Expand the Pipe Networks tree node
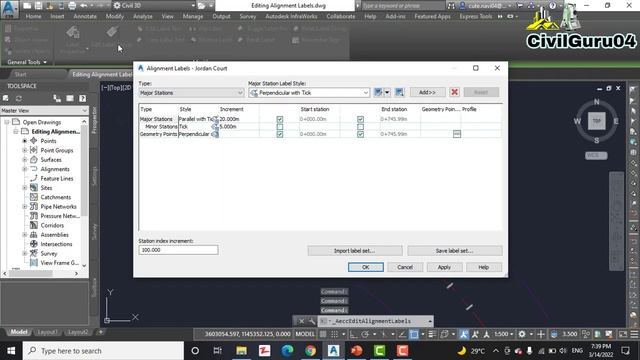The width and height of the screenshot is (640, 360). [24, 207]
